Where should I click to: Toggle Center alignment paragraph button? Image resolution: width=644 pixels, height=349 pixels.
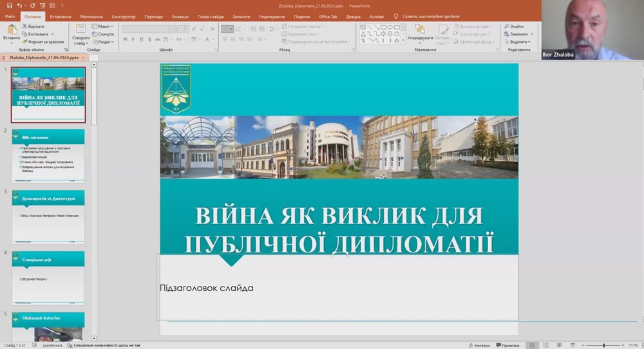pyautogui.click(x=233, y=39)
